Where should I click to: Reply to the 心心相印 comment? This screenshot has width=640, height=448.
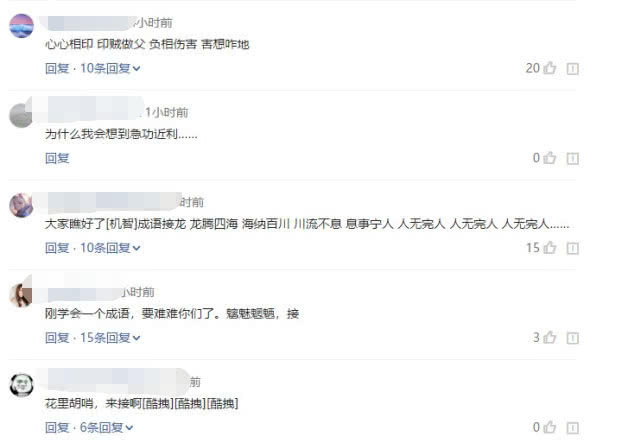pyautogui.click(x=57, y=69)
